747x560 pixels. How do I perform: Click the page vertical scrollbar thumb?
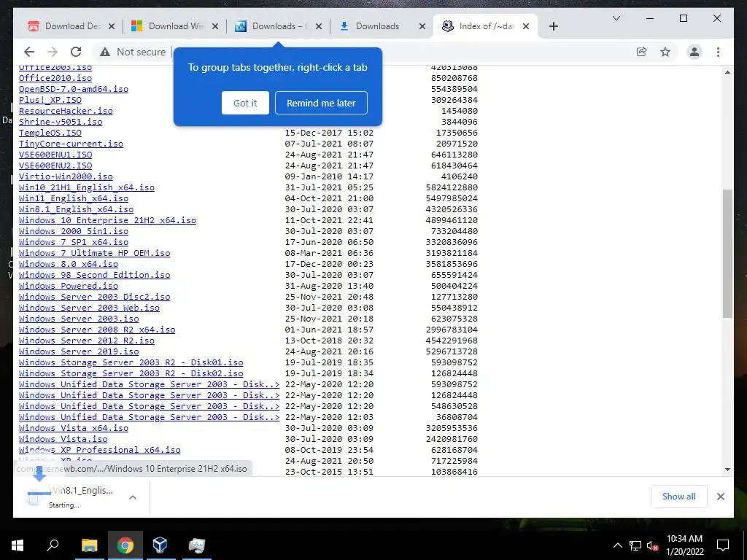tap(727, 253)
